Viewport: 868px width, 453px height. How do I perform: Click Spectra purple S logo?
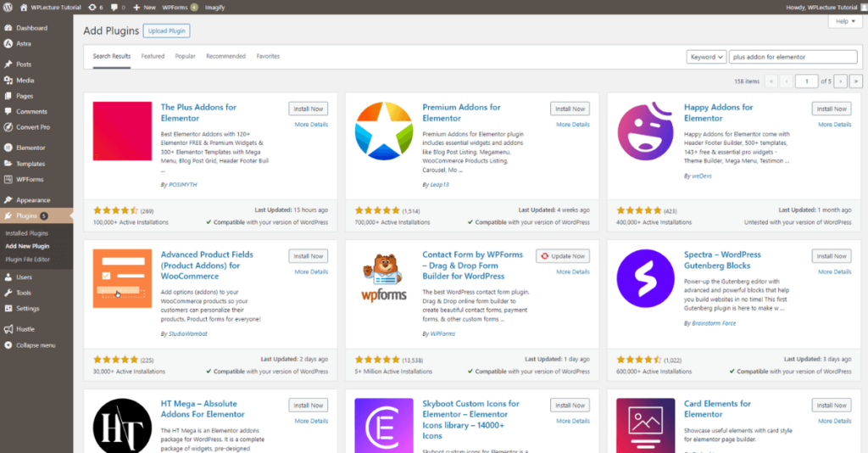tap(645, 278)
